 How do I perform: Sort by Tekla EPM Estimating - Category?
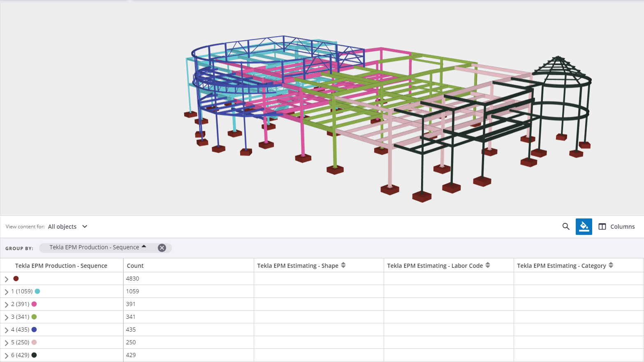pos(611,265)
